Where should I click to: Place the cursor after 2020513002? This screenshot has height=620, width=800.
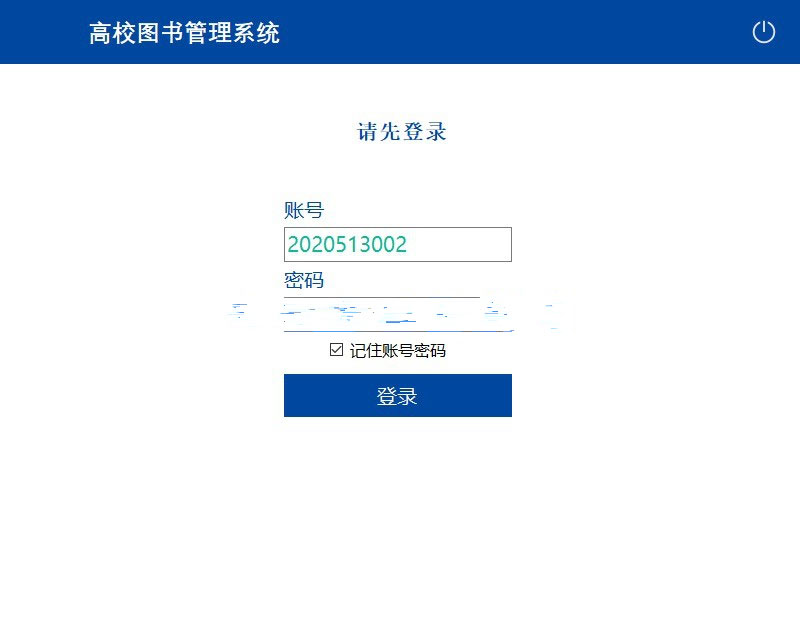[x=409, y=244]
